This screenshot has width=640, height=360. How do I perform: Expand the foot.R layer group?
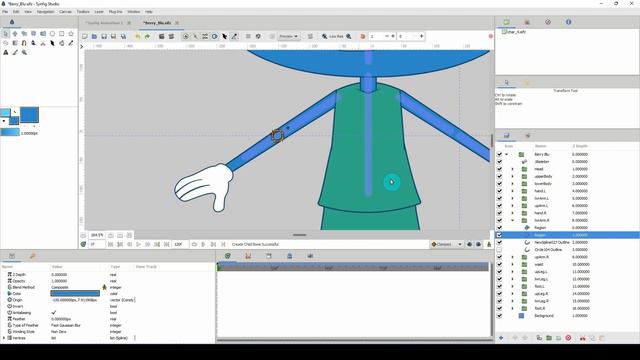point(513,308)
